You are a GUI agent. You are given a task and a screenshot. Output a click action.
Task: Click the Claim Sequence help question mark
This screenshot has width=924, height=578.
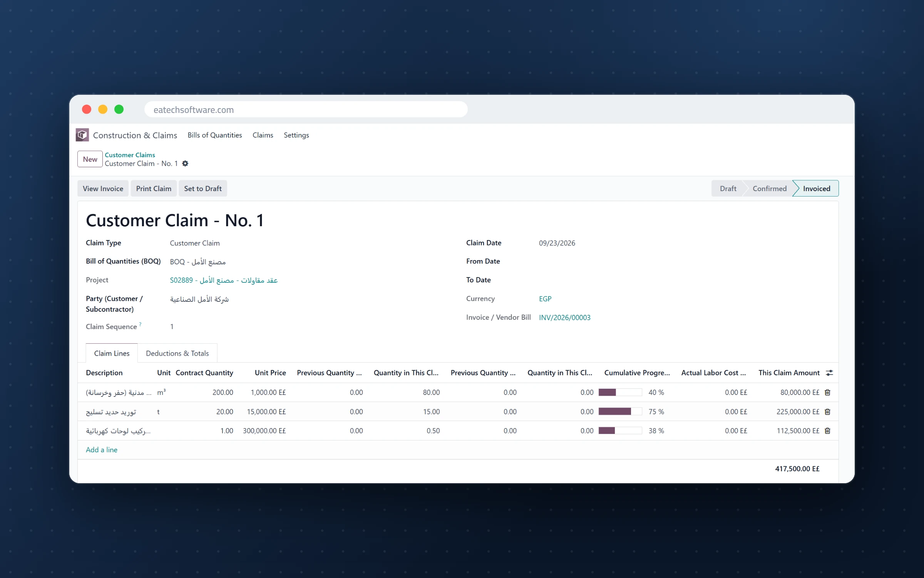click(x=140, y=324)
